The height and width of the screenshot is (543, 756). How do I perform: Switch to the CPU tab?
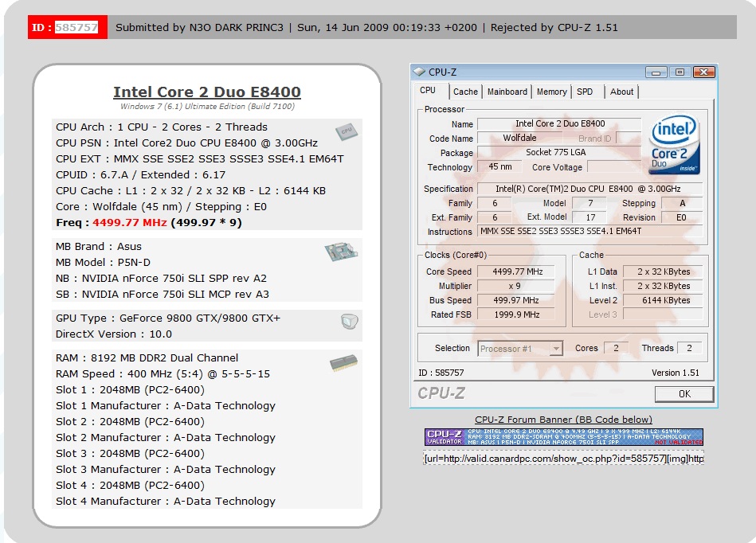[428, 91]
